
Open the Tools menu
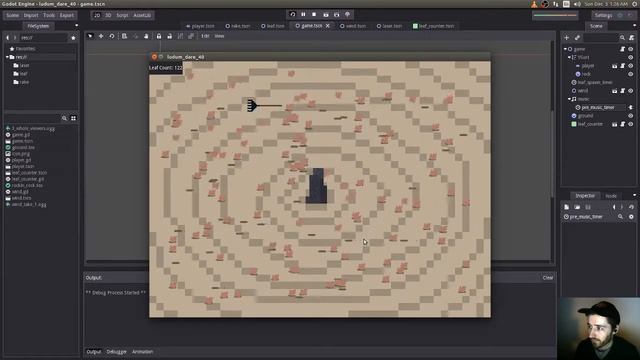49,16
